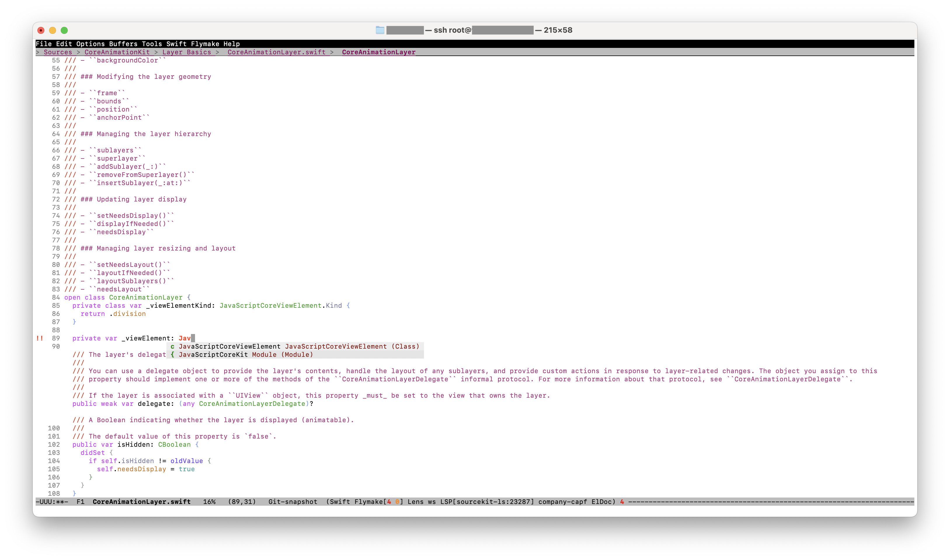Click the ``removeFromSuperlayer()`` doc reference
The width and height of the screenshot is (950, 560).
142,175
